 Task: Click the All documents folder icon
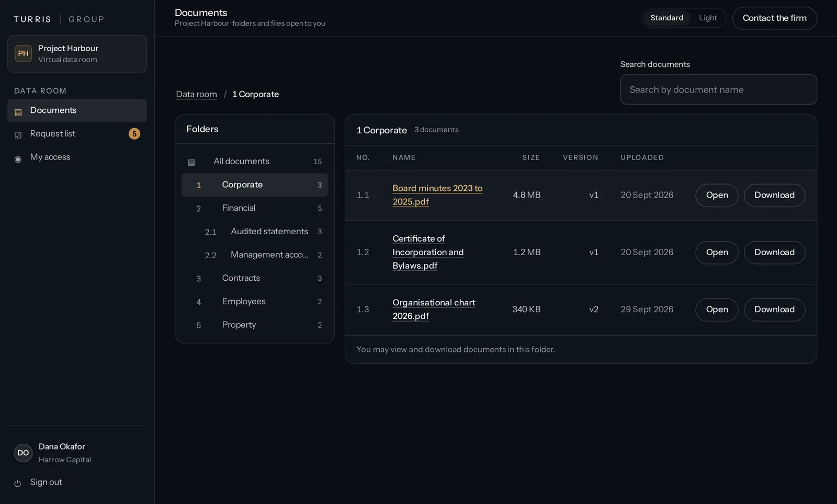191,163
